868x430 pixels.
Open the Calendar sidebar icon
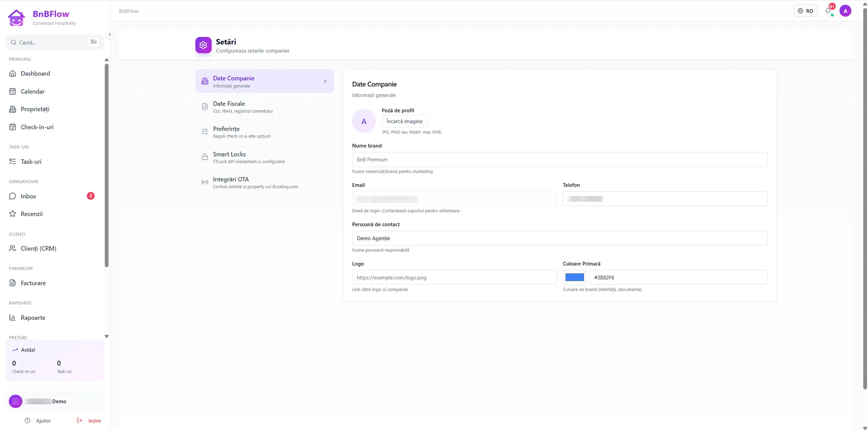13,91
